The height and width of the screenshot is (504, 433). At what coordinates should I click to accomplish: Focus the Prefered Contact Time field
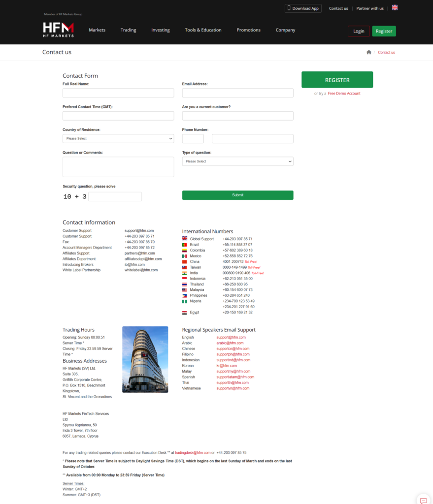click(118, 116)
